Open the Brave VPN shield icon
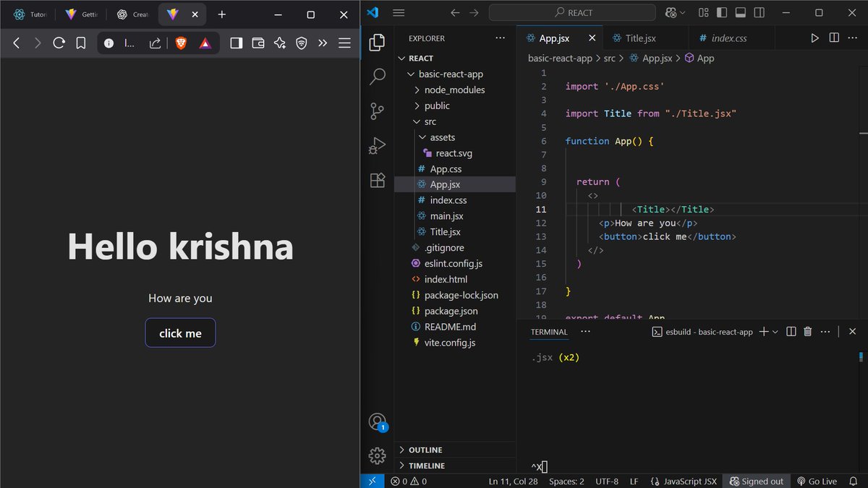The width and height of the screenshot is (868, 488). [x=302, y=43]
